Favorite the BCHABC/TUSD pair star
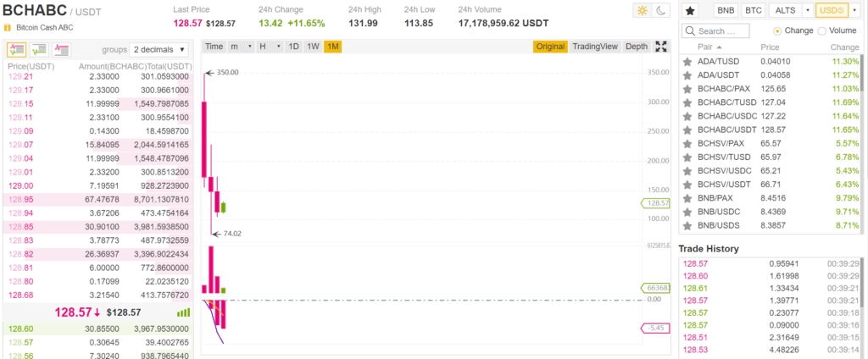The image size is (868, 359). [687, 102]
